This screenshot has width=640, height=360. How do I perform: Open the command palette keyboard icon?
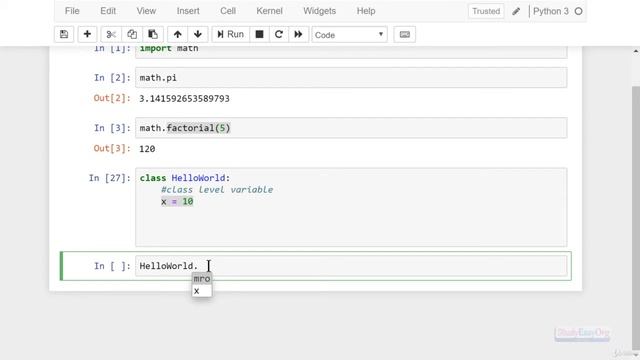point(404,34)
